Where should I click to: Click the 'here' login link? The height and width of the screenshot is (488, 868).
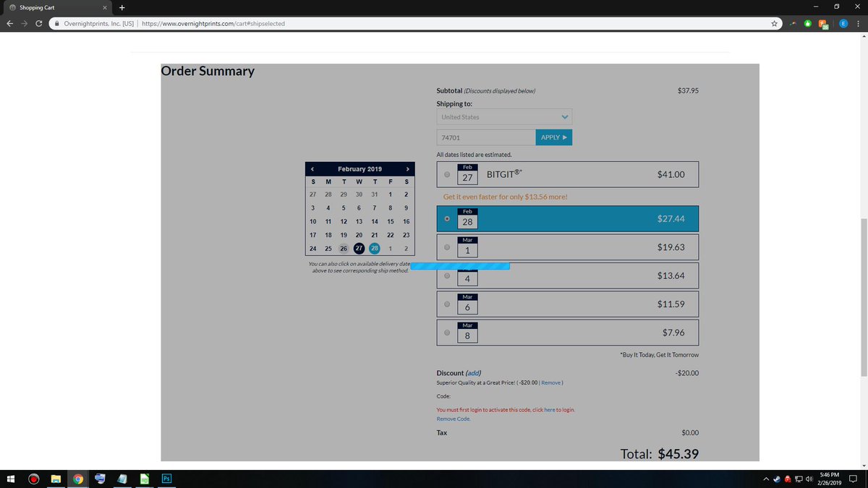[x=550, y=410]
